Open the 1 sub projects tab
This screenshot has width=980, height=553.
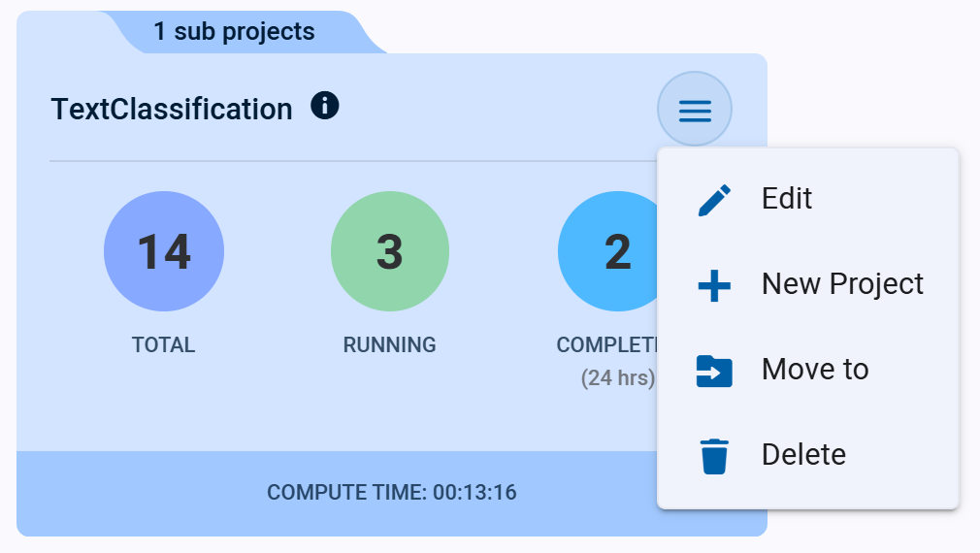(x=234, y=32)
